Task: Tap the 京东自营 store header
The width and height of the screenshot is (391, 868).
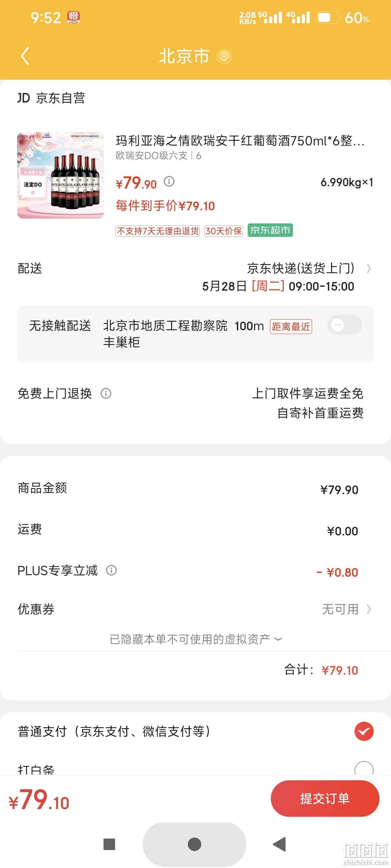Action: click(x=51, y=98)
